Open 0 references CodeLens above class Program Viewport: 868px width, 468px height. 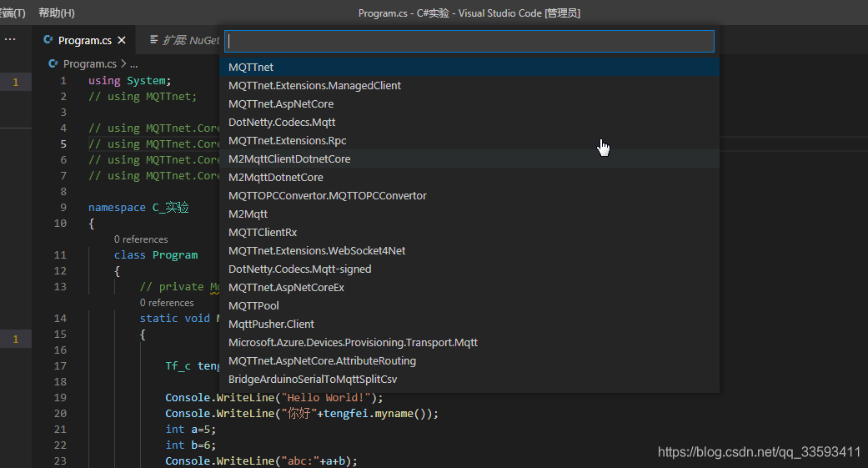(141, 239)
